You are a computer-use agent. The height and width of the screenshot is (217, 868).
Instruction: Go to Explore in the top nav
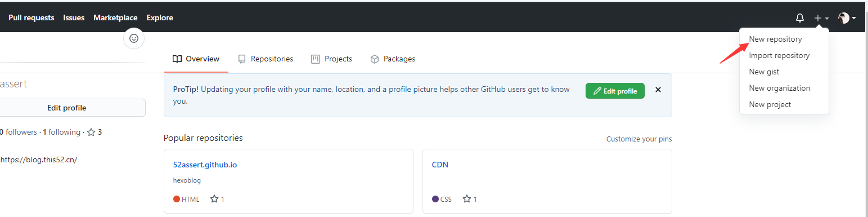click(160, 18)
